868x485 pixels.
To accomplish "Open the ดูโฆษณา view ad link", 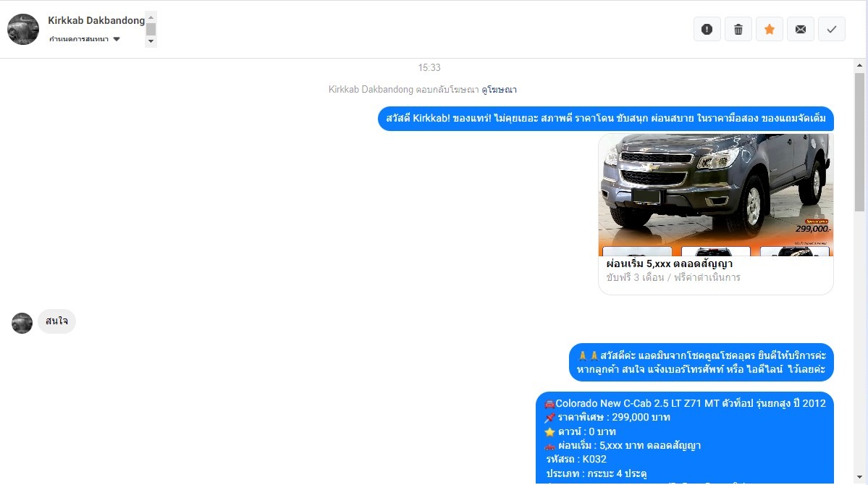I will 499,89.
